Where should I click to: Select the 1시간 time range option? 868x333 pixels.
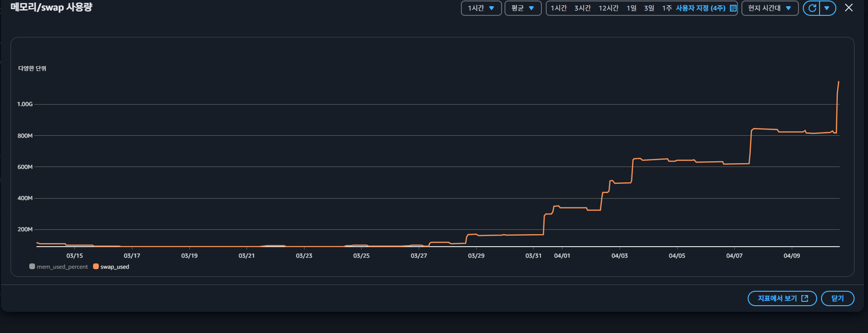(558, 8)
